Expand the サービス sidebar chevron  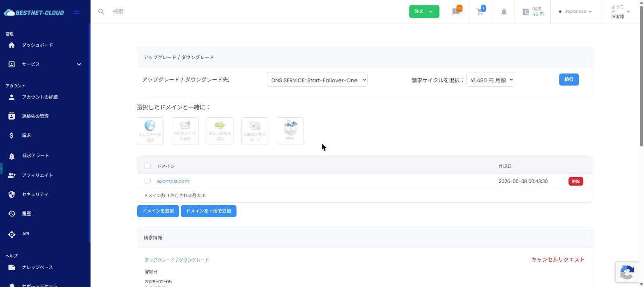click(79, 64)
